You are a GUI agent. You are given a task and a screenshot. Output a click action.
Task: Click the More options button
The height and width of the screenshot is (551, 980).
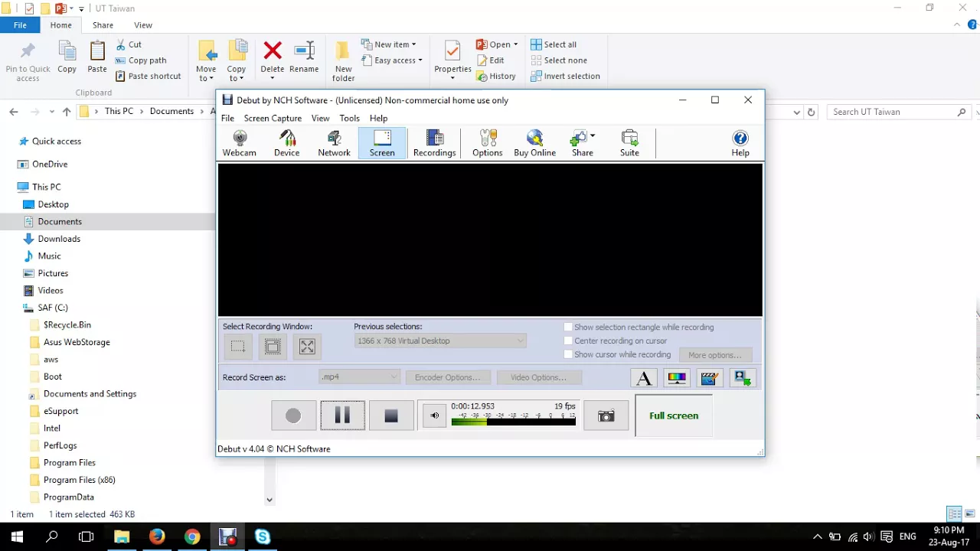pos(715,355)
